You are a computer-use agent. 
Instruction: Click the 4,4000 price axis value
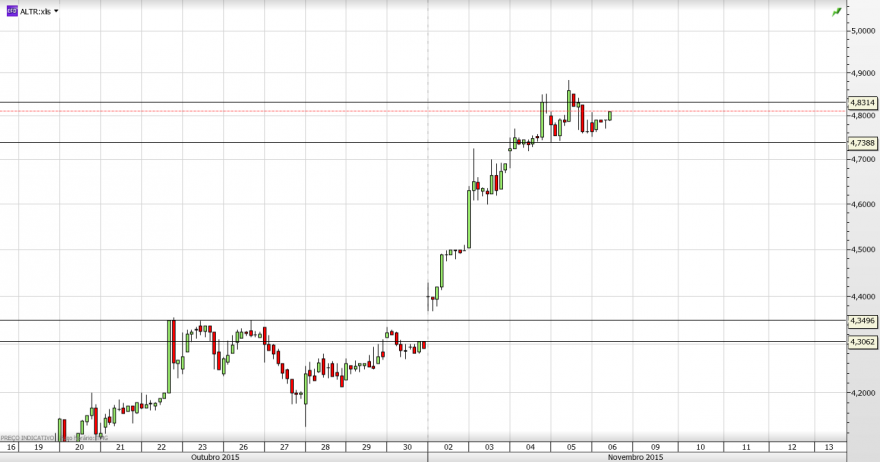(864, 296)
